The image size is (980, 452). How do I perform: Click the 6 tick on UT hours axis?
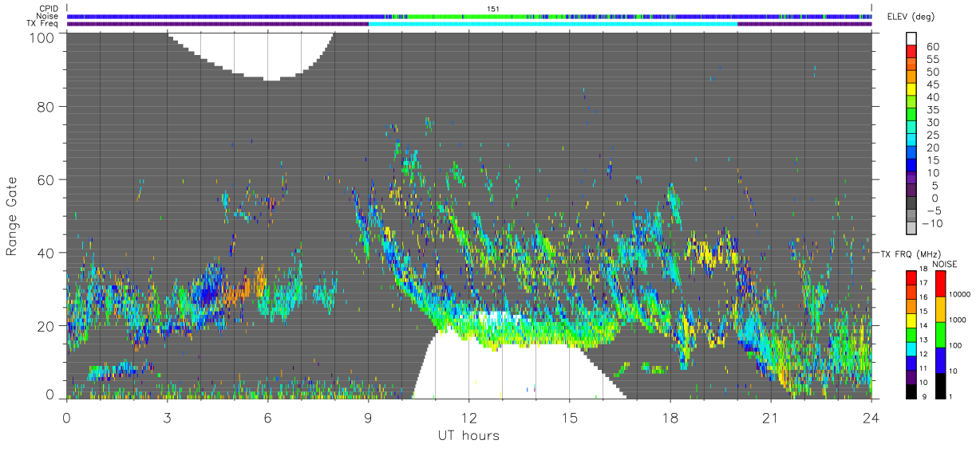click(267, 418)
